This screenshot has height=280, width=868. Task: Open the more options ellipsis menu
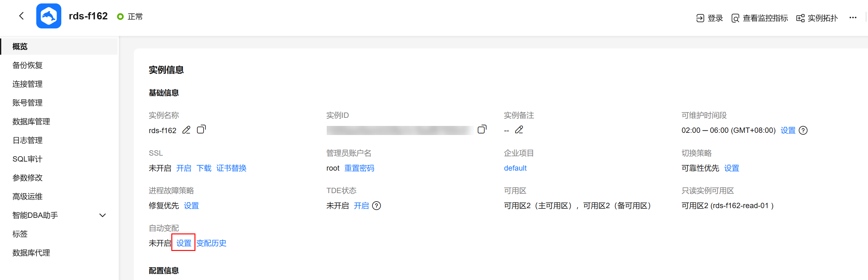pyautogui.click(x=853, y=17)
